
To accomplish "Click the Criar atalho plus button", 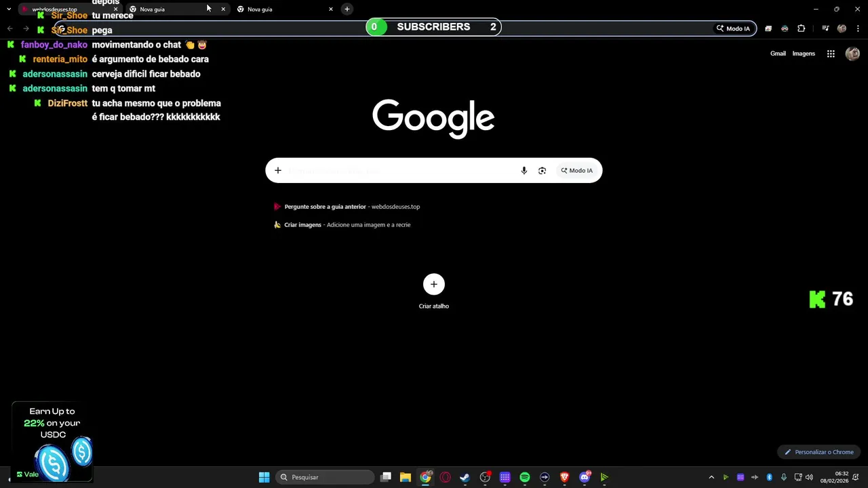I will pyautogui.click(x=434, y=285).
